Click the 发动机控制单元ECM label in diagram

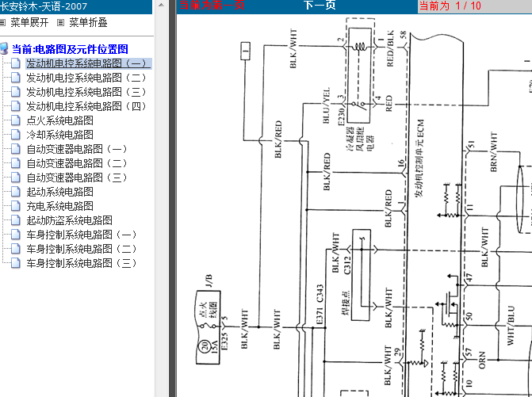pos(419,158)
